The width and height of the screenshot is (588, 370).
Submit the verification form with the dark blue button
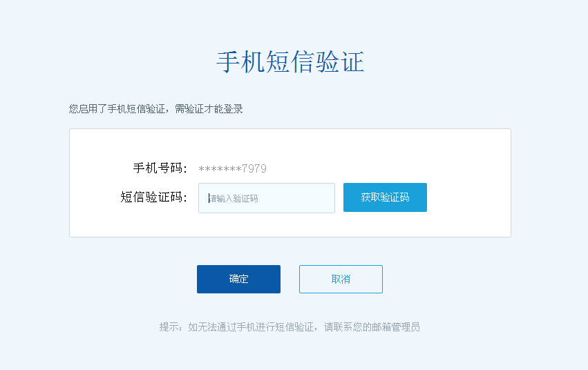point(238,279)
